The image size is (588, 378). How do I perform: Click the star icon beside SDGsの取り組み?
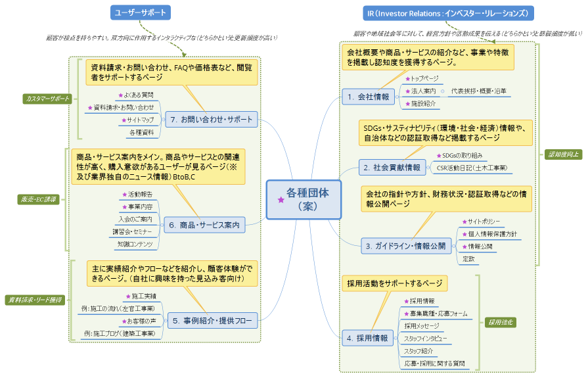[439, 156]
